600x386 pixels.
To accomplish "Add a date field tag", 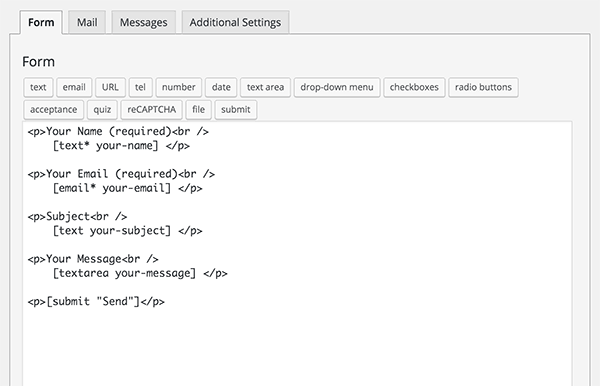I will point(221,87).
